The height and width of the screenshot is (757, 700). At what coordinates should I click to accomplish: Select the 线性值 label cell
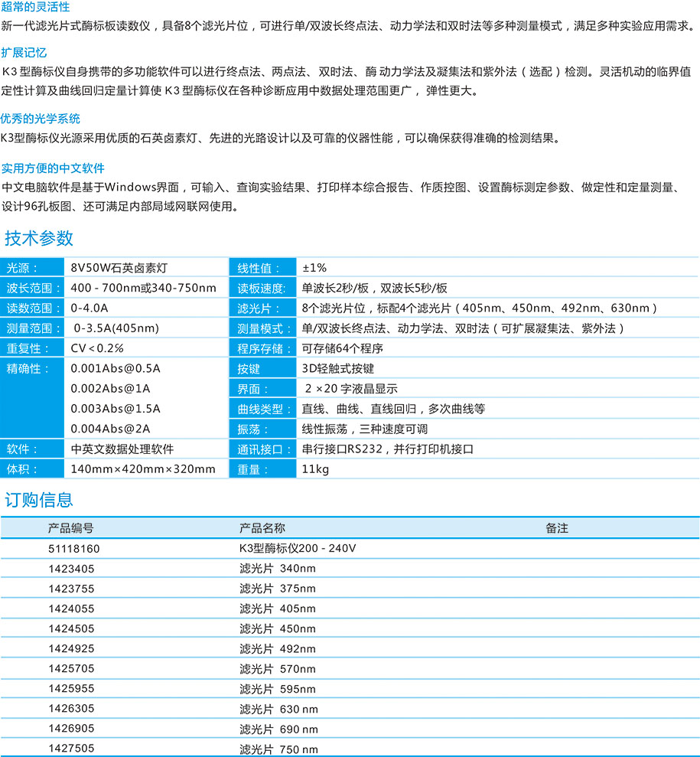[x=263, y=267]
